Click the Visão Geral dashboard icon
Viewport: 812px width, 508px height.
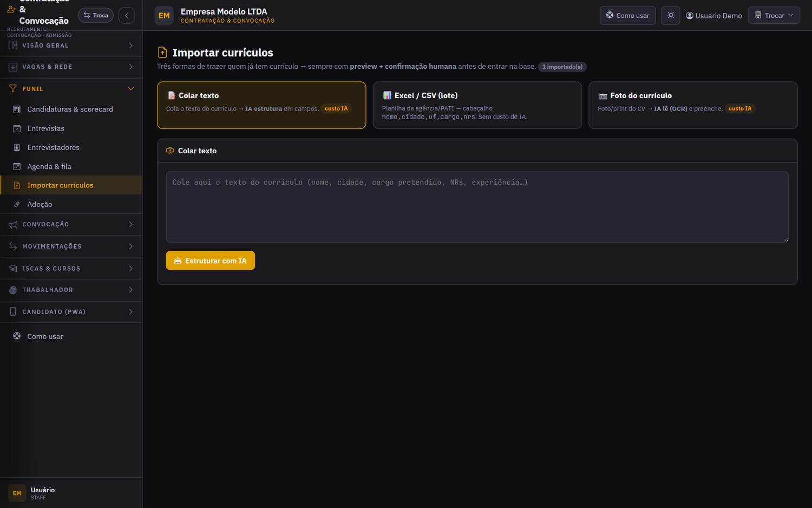click(13, 45)
